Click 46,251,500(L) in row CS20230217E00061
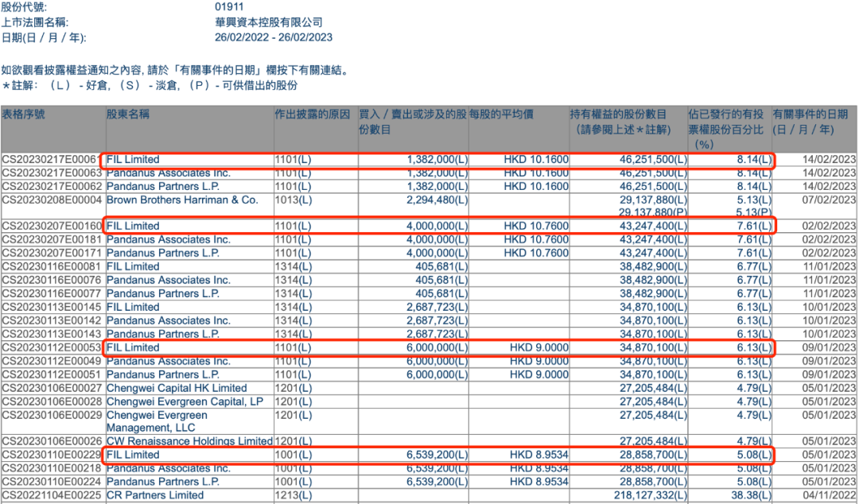Screen dimensions: 859x504 click(653, 160)
